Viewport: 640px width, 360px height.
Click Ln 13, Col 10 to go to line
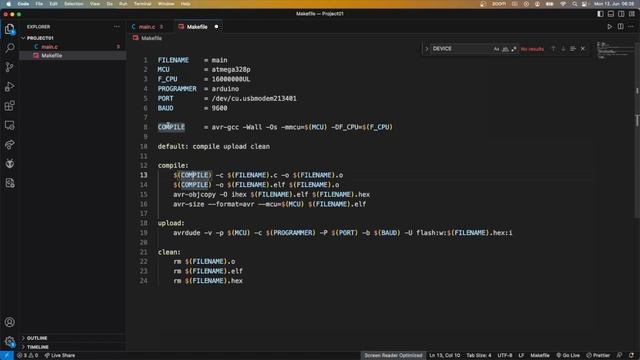444,356
